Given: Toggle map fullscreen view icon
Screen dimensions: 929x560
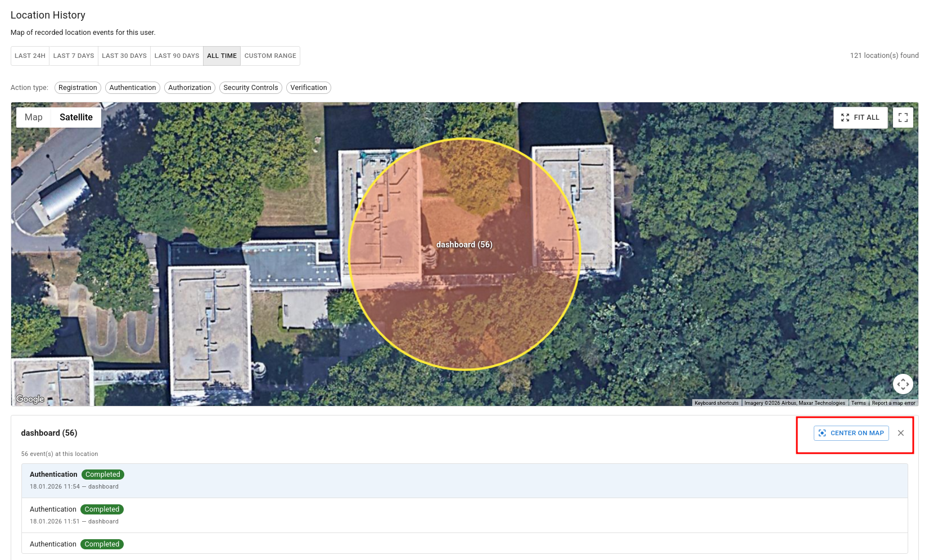Looking at the screenshot, I should 903,118.
